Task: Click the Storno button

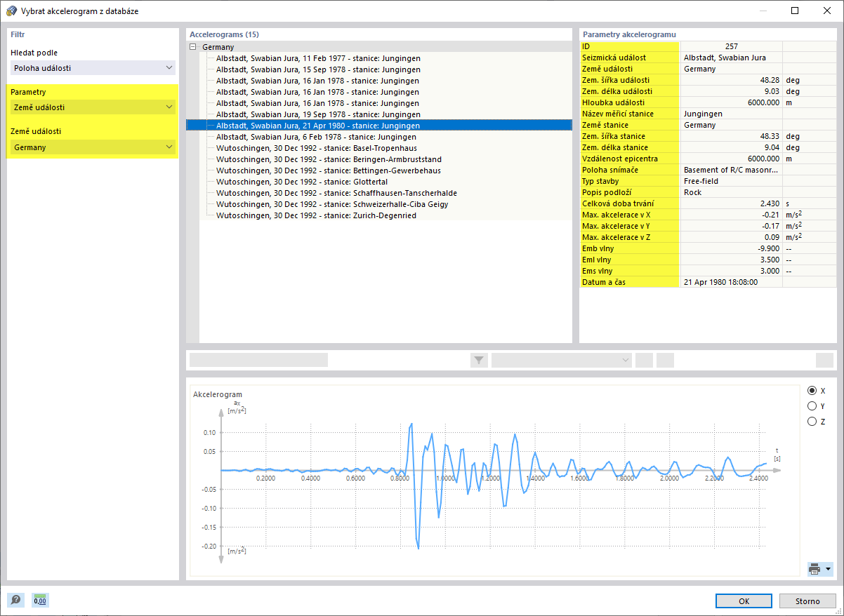Action: (x=807, y=601)
